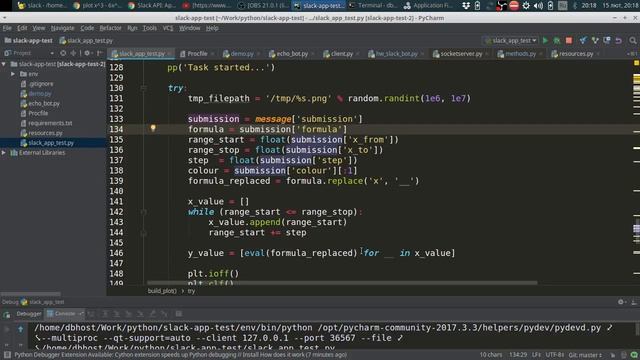Image resolution: width=640 pixels, height=360 pixels.
Task: Click the intention lightbulb on line 134
Action: (x=153, y=129)
